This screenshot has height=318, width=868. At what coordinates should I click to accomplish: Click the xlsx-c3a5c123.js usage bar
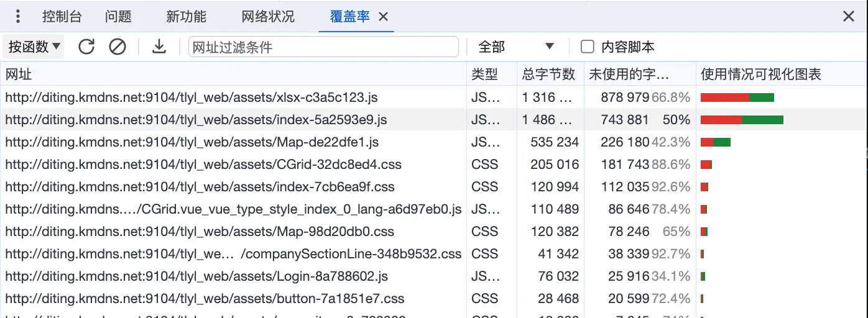(737, 98)
